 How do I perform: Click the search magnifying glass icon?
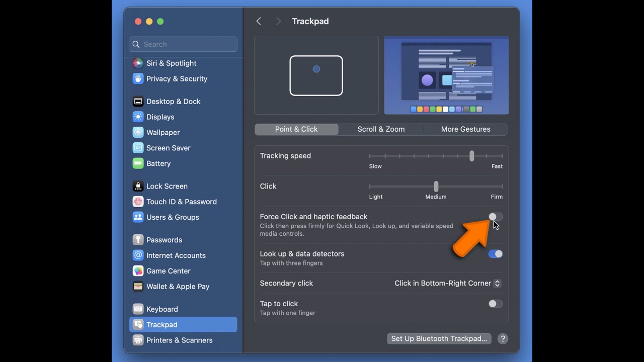[136, 44]
